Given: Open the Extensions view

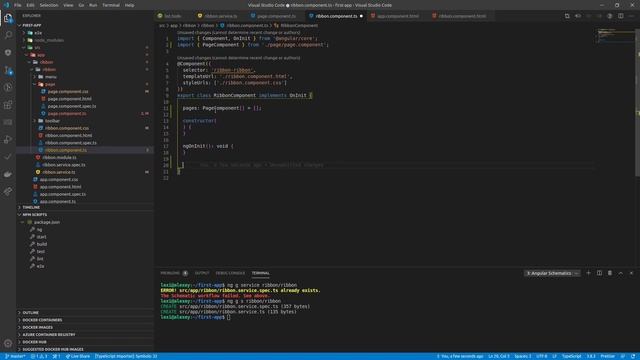Looking at the screenshot, I should point(8,105).
